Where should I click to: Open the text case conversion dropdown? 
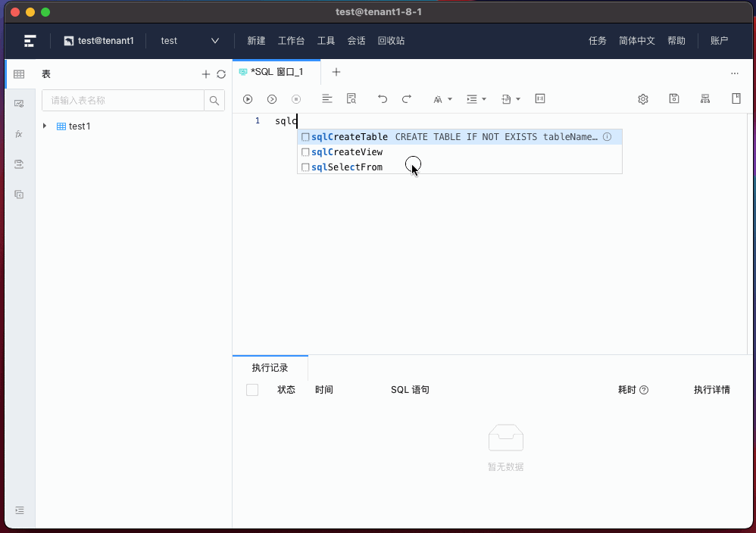coord(442,99)
